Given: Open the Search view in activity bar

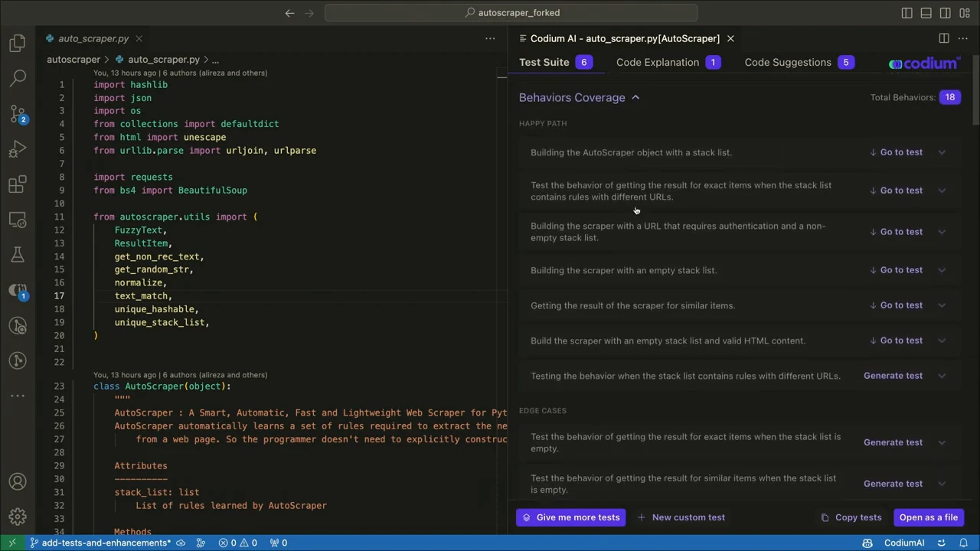Looking at the screenshot, I should click(x=18, y=77).
